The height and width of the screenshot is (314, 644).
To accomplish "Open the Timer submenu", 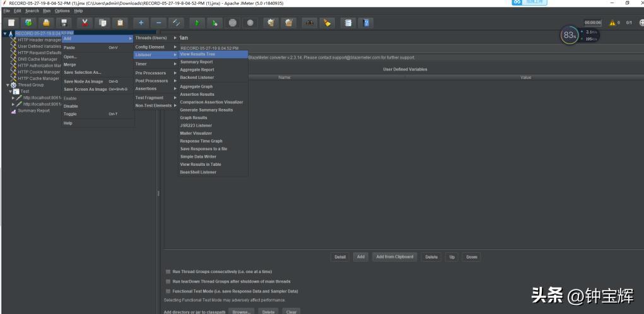I will click(156, 64).
